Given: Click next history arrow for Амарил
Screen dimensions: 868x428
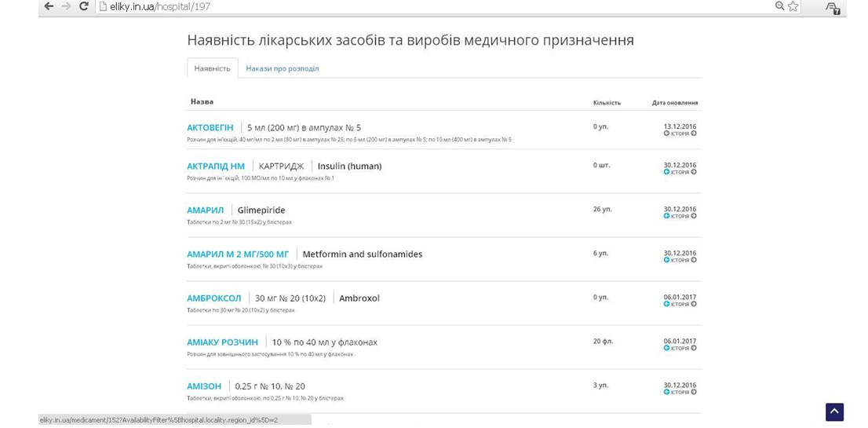Looking at the screenshot, I should [x=694, y=216].
